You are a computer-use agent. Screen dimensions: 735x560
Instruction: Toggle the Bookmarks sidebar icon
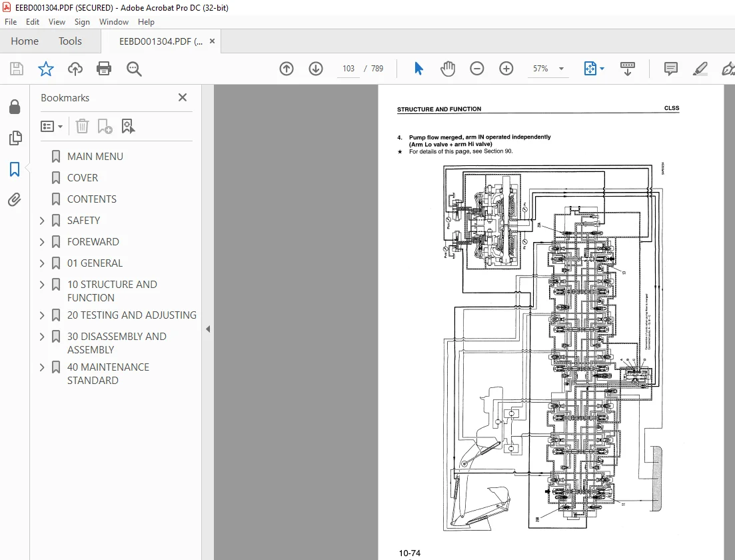[x=15, y=169]
